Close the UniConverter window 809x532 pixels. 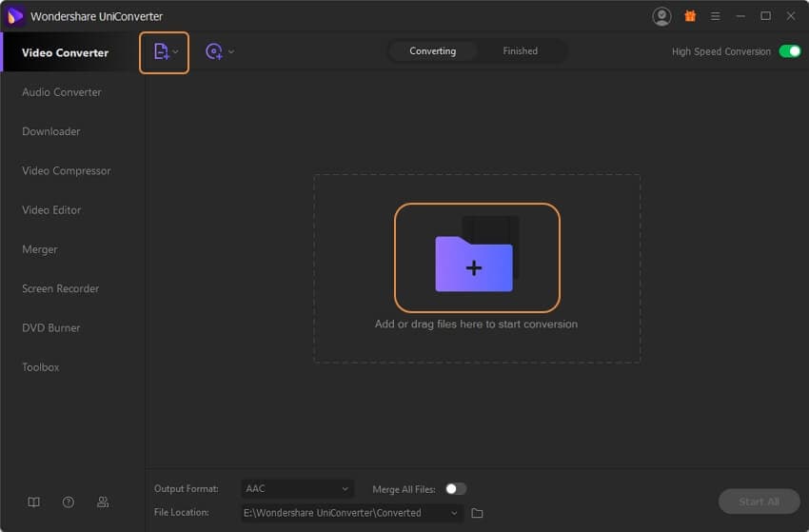pos(790,16)
